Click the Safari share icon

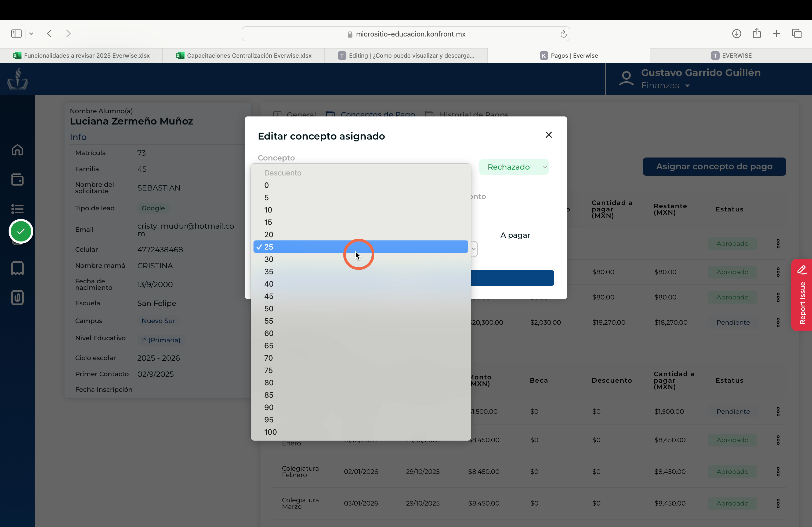[x=756, y=33]
